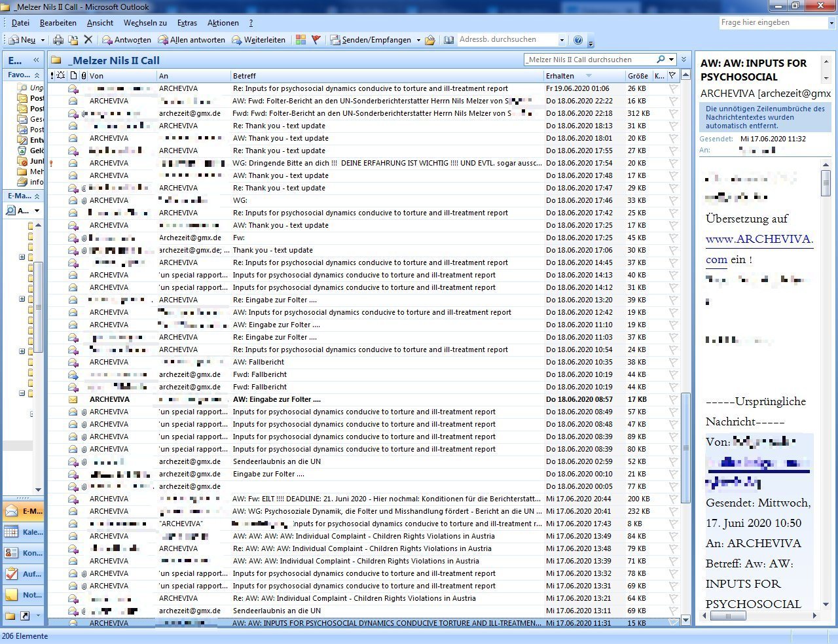The width and height of the screenshot is (838, 644).
Task: Toggle flag on Fr 19.06.2020 01:06 email
Action: (x=673, y=88)
